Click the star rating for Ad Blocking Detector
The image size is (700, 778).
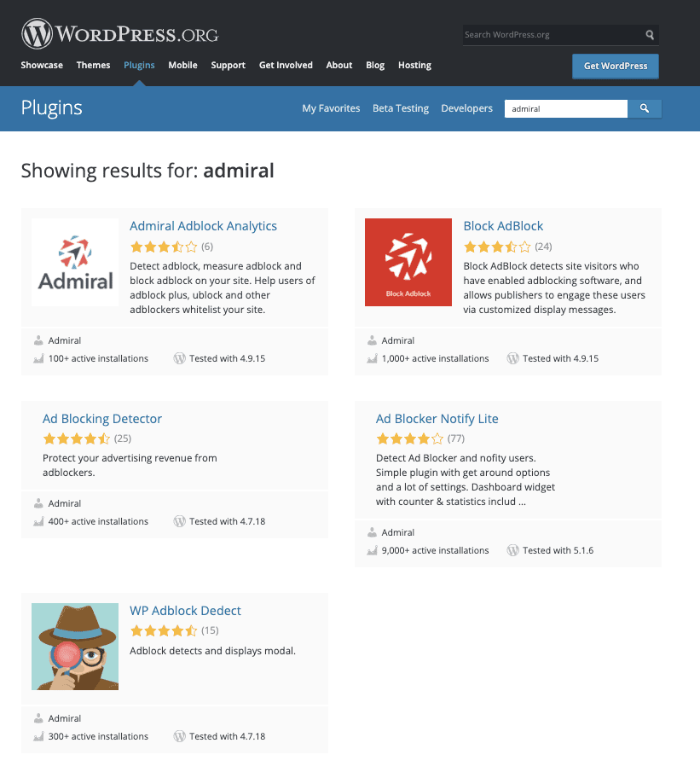77,438
